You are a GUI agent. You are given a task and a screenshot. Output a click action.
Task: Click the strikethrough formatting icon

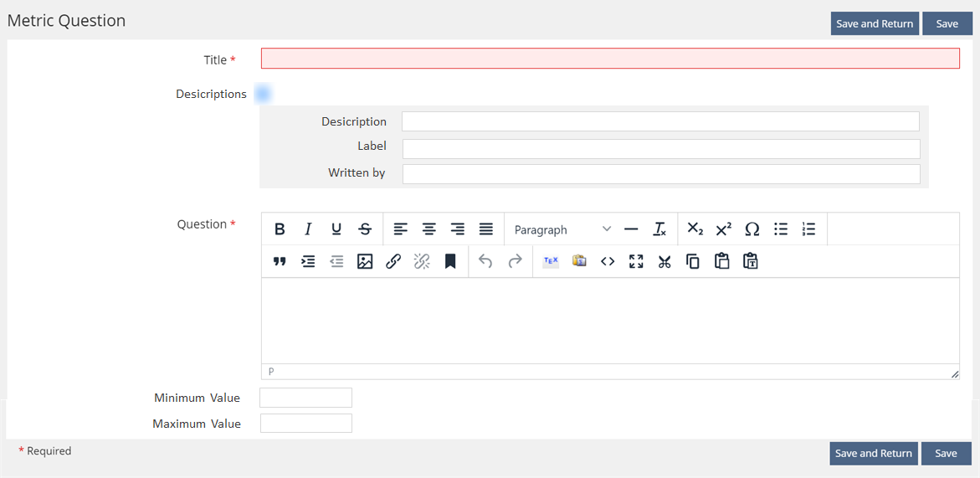[365, 229]
